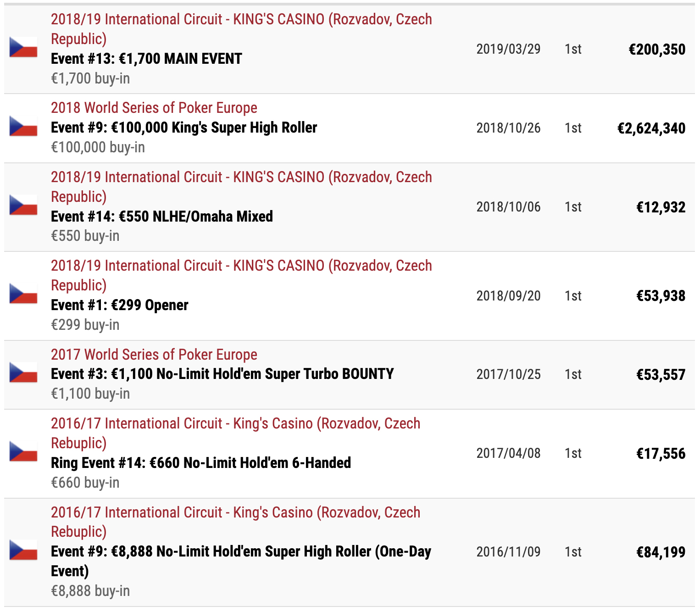Viewport: 700px width, 612px height.
Task: Click flag beside €8,888 Super High Roller event
Action: (23, 550)
